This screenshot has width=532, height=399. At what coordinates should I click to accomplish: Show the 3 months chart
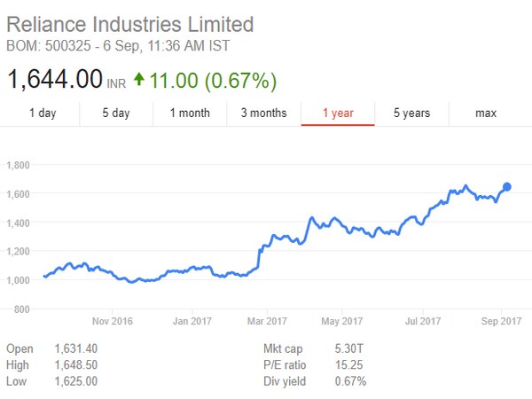click(263, 113)
